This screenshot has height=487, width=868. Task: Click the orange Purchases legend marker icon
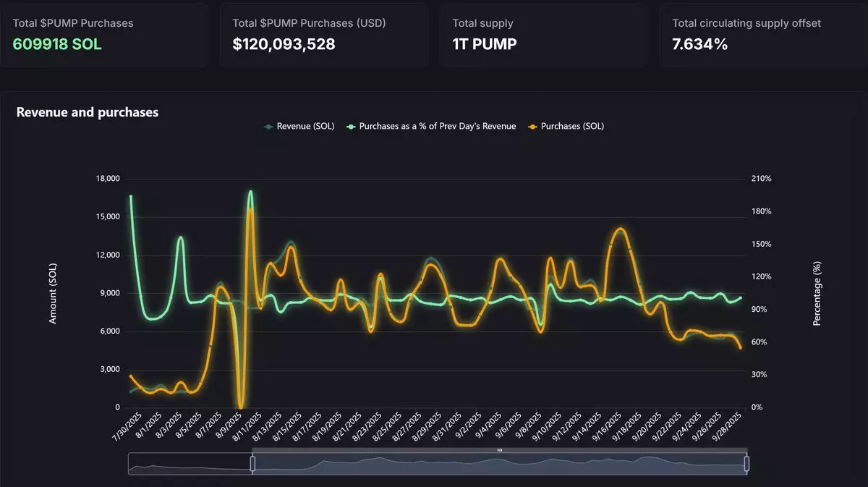click(x=533, y=126)
